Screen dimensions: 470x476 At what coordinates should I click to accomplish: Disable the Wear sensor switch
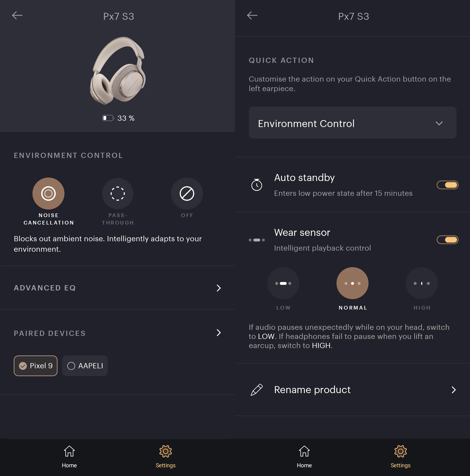447,240
